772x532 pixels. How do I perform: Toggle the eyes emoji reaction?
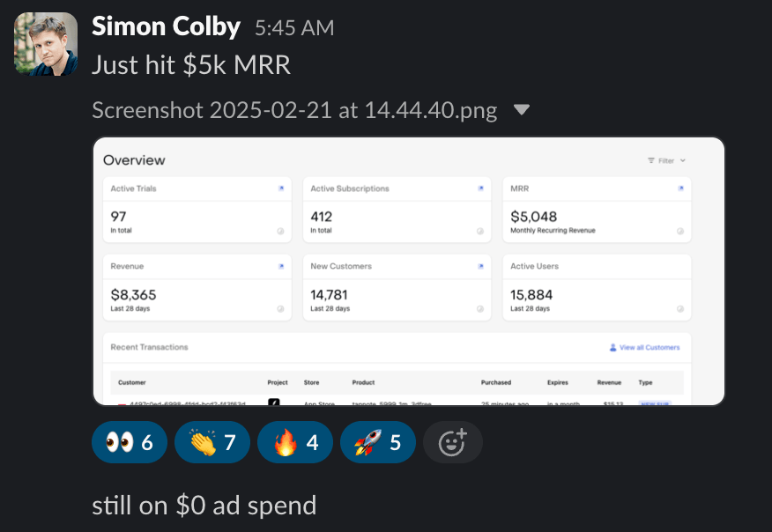(130, 442)
